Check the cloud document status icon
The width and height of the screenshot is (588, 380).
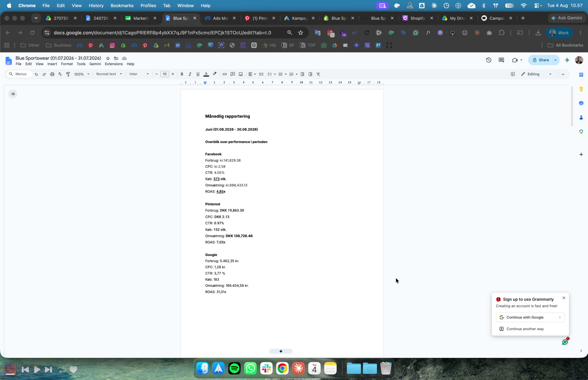point(124,58)
